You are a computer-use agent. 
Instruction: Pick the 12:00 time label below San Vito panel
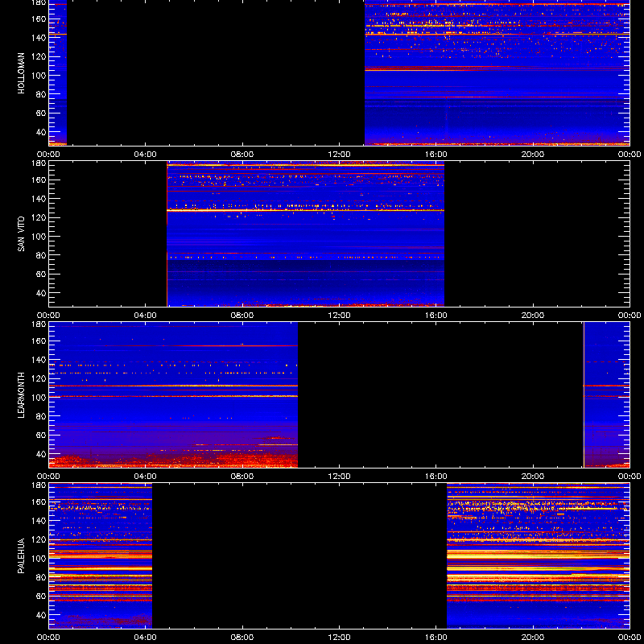click(339, 316)
